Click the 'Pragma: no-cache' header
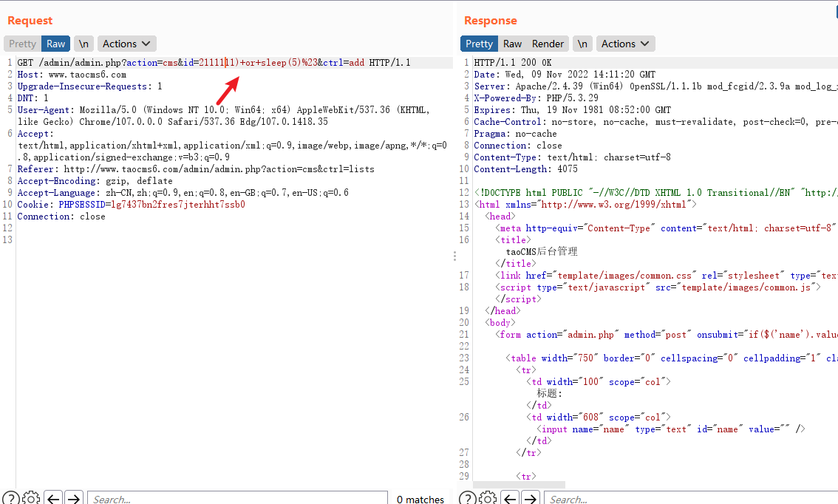The height and width of the screenshot is (504, 838). pos(515,134)
